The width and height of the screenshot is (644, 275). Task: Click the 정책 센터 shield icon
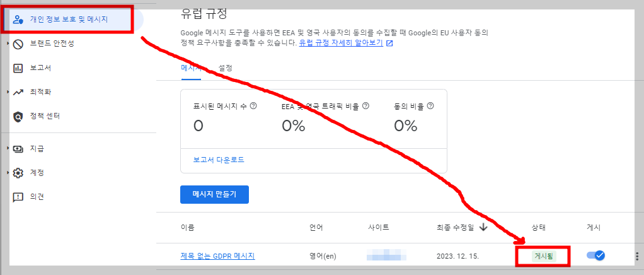[x=18, y=117]
